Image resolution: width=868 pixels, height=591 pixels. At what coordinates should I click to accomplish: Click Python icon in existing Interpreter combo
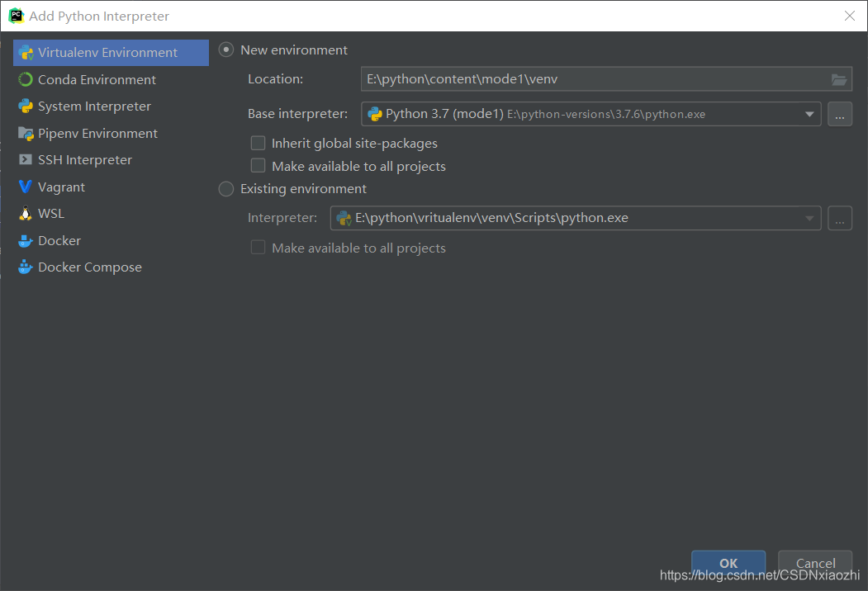344,218
